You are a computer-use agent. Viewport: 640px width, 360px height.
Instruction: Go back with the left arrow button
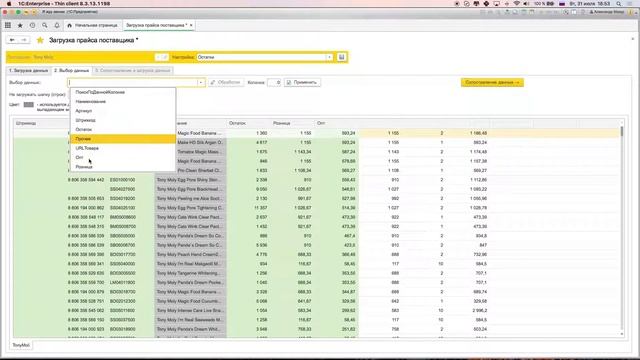click(x=12, y=40)
